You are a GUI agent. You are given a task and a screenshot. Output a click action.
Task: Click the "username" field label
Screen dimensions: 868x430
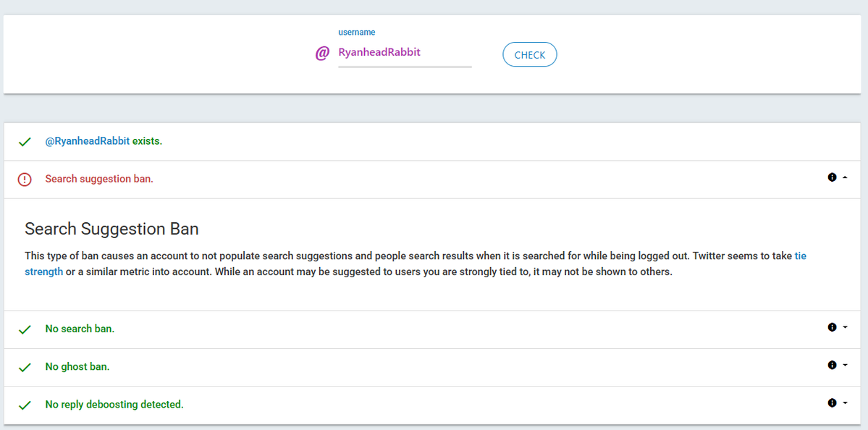click(x=356, y=33)
